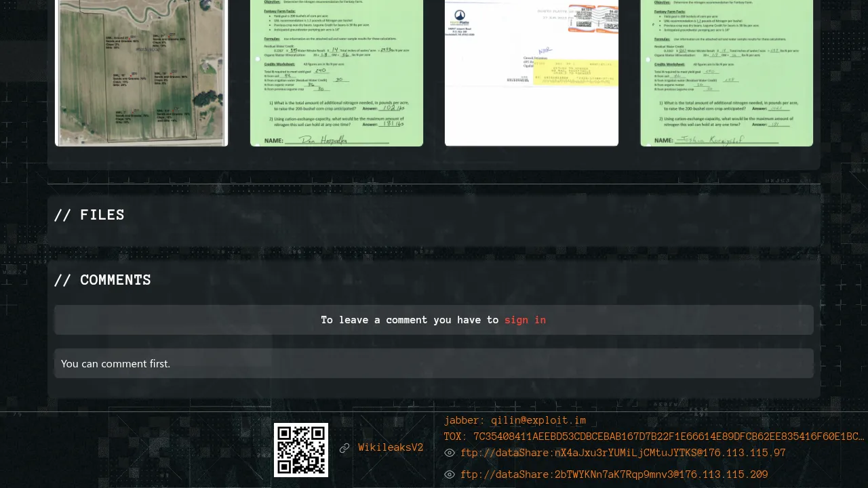Click the // FILES section header
The height and width of the screenshot is (488, 868).
[90, 216]
